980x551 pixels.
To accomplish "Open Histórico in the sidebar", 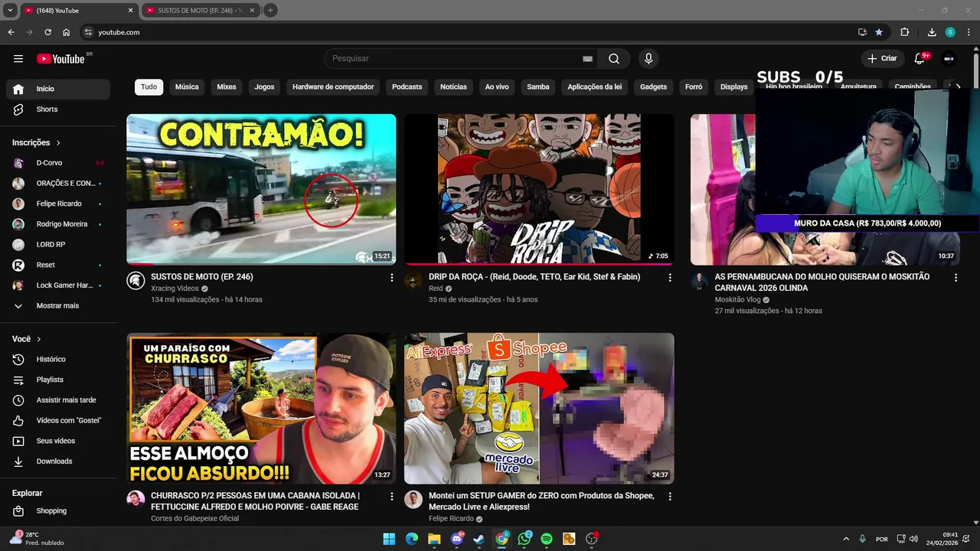I will (58, 359).
